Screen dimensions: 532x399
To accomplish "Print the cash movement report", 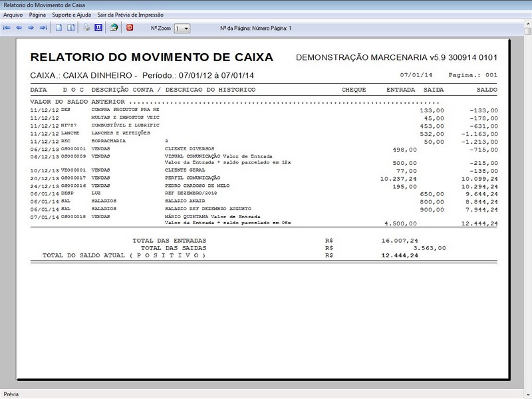I will tap(86, 27).
